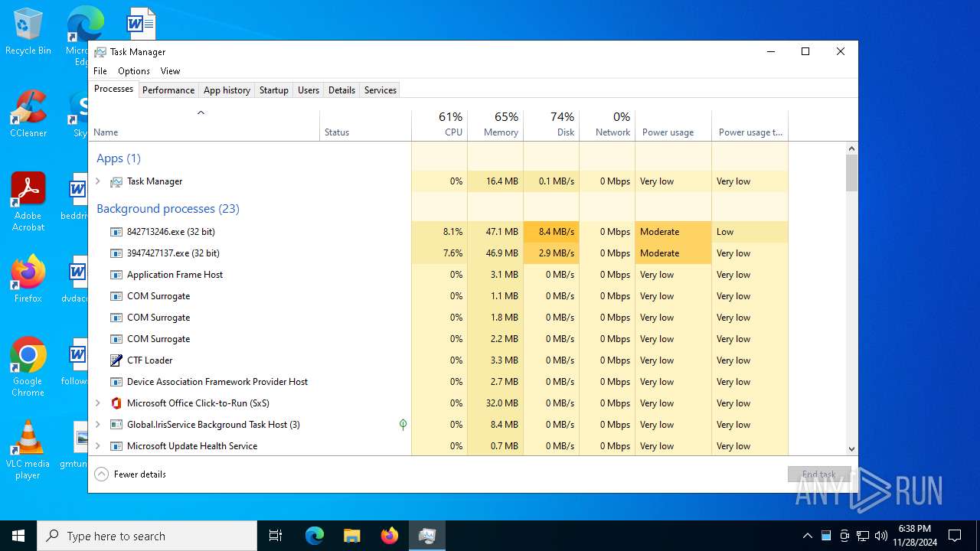Click the Microsoft Office Click-to-Run icon
Image resolution: width=980 pixels, height=551 pixels.
tap(116, 403)
